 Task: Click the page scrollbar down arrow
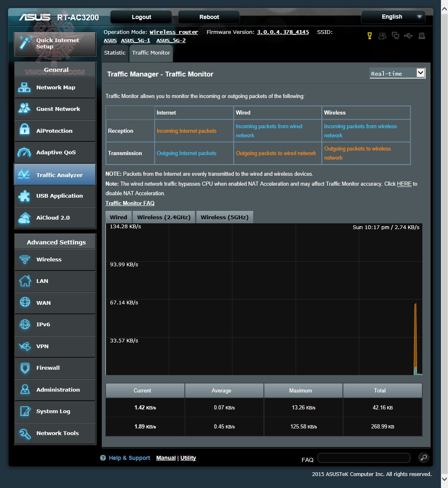coord(445,478)
